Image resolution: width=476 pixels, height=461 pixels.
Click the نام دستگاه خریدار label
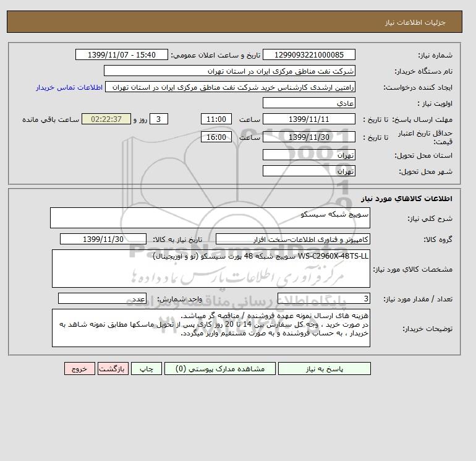click(423, 71)
